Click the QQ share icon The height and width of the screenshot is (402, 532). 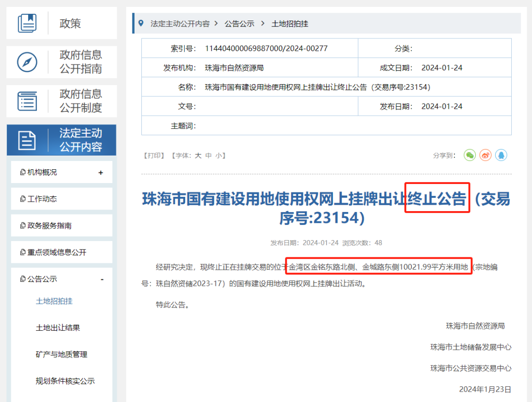point(501,155)
